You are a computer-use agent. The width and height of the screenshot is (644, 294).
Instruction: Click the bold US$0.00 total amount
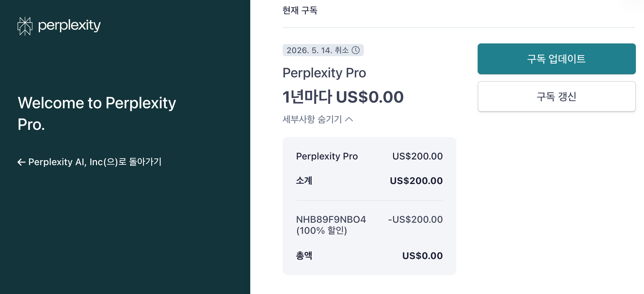pos(422,256)
